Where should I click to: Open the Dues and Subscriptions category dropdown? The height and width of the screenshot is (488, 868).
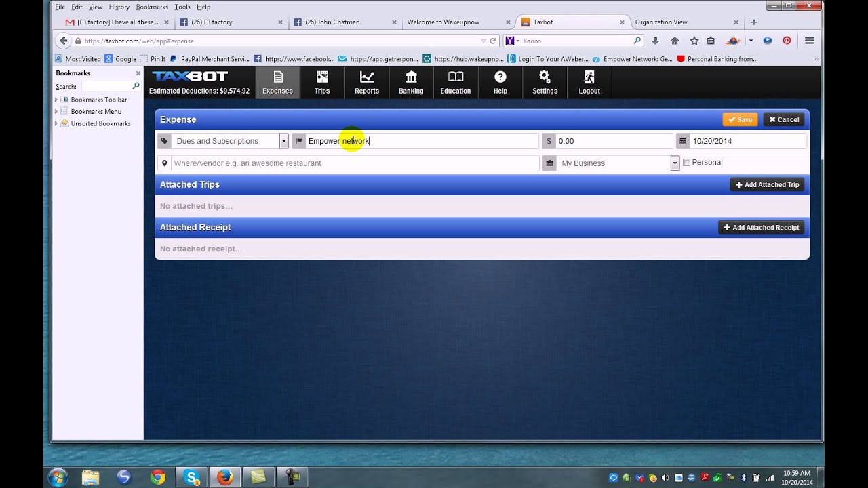(x=283, y=141)
